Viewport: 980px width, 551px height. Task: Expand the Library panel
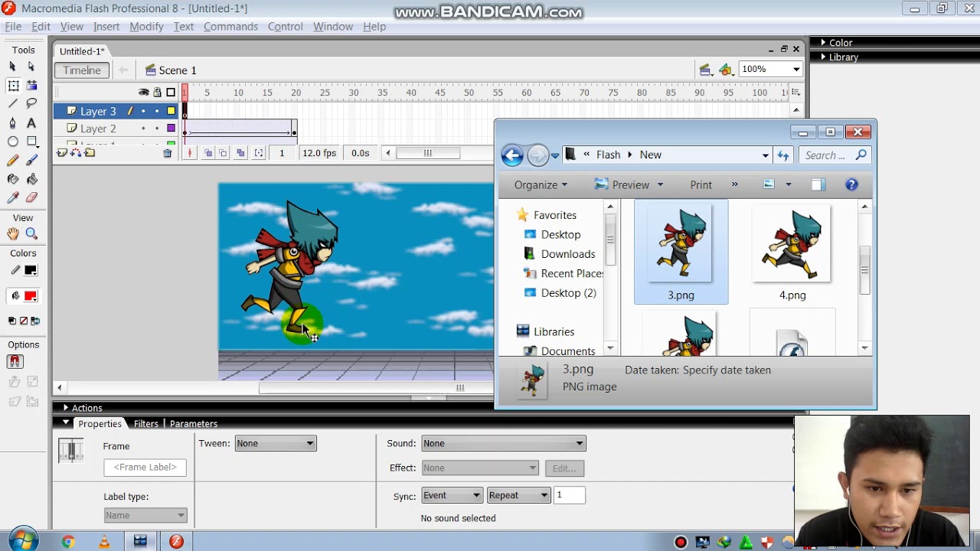click(x=823, y=57)
